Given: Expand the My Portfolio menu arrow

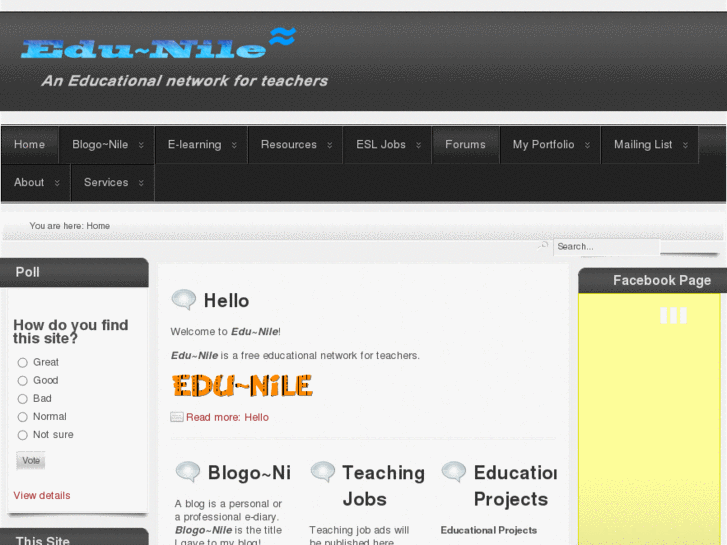Looking at the screenshot, I should pos(587,145).
